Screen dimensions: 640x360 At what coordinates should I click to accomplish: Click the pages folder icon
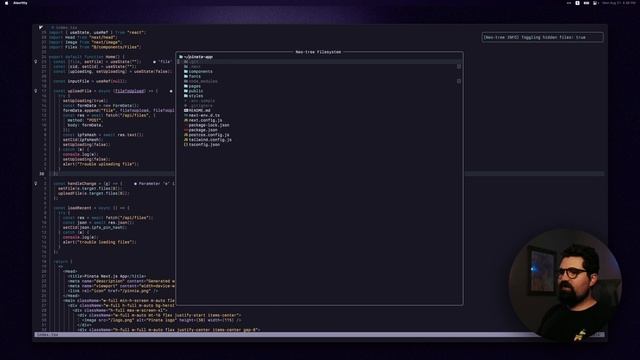click(x=186, y=86)
